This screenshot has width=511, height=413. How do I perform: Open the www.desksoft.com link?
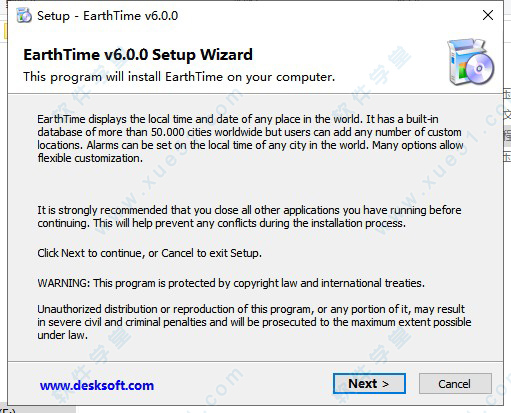click(97, 385)
